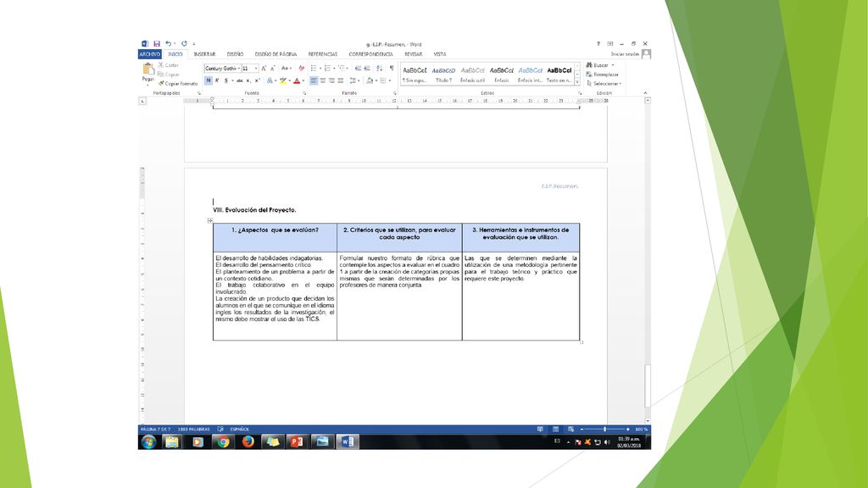The height and width of the screenshot is (488, 868).
Task: Increase font size with the large A icon
Action: [x=264, y=69]
